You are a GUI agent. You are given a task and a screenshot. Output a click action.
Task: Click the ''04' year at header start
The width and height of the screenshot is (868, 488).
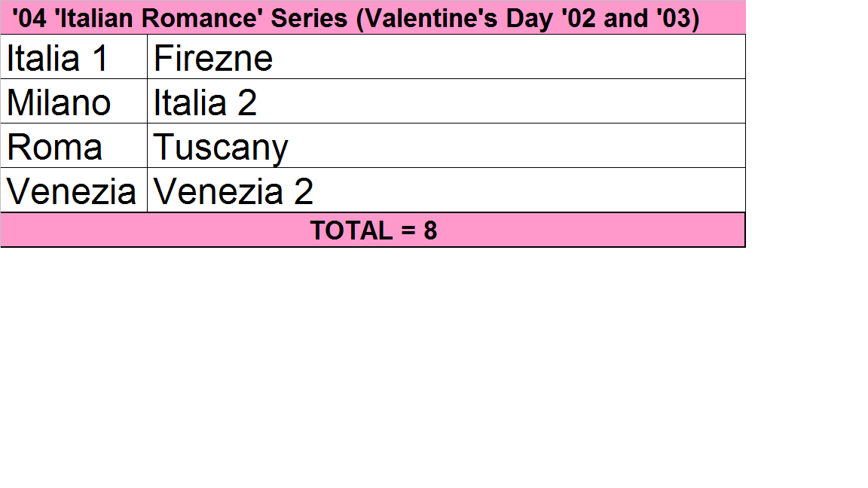click(x=29, y=18)
